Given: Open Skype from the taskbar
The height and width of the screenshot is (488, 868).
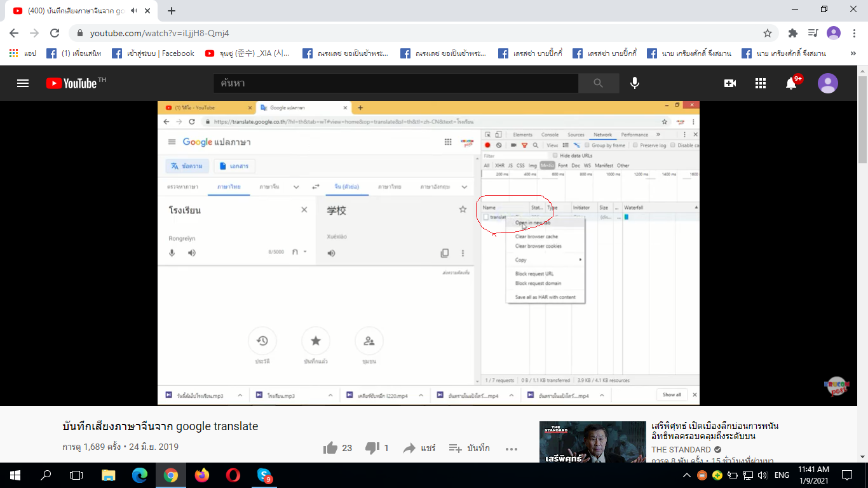Looking at the screenshot, I should click(x=264, y=475).
